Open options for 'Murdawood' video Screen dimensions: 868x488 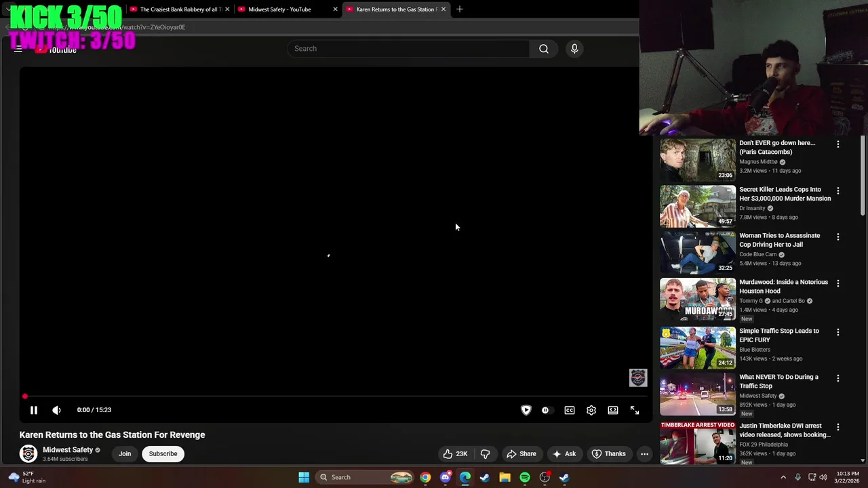coord(838,283)
